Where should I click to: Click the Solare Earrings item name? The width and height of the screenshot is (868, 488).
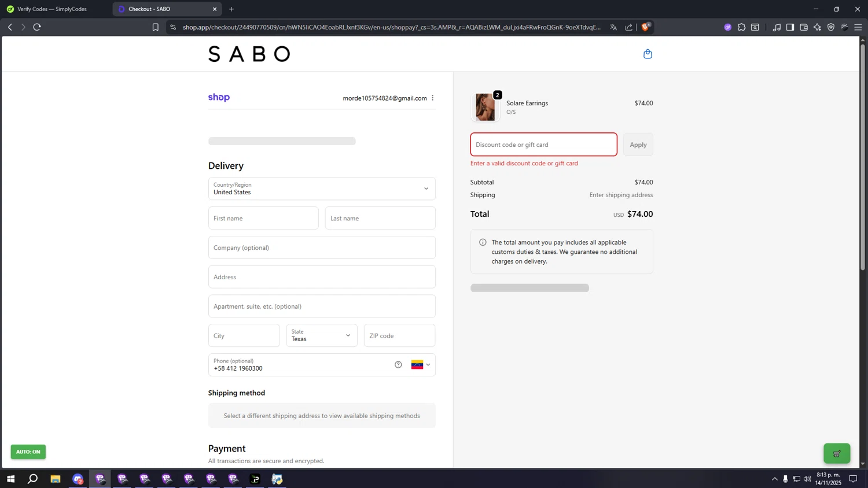527,103
